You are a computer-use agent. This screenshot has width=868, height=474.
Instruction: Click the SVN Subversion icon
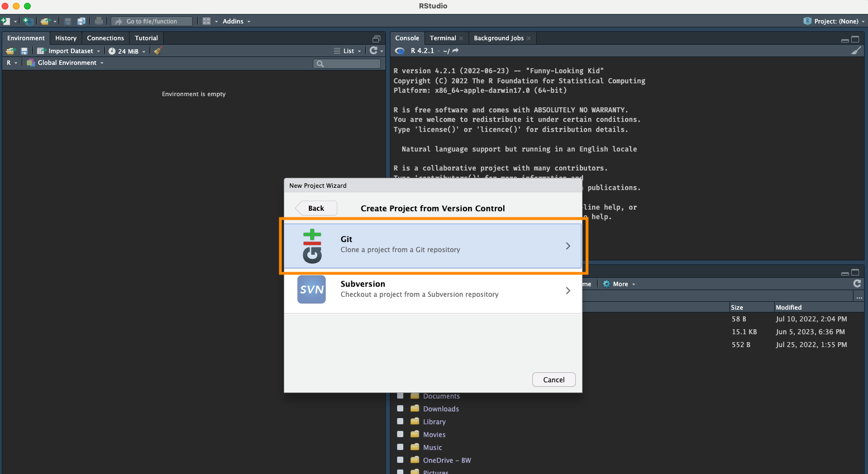click(x=311, y=290)
